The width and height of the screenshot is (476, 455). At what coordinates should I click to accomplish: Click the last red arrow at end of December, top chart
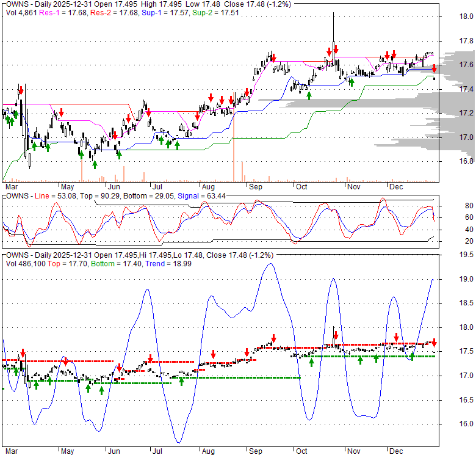click(x=434, y=68)
